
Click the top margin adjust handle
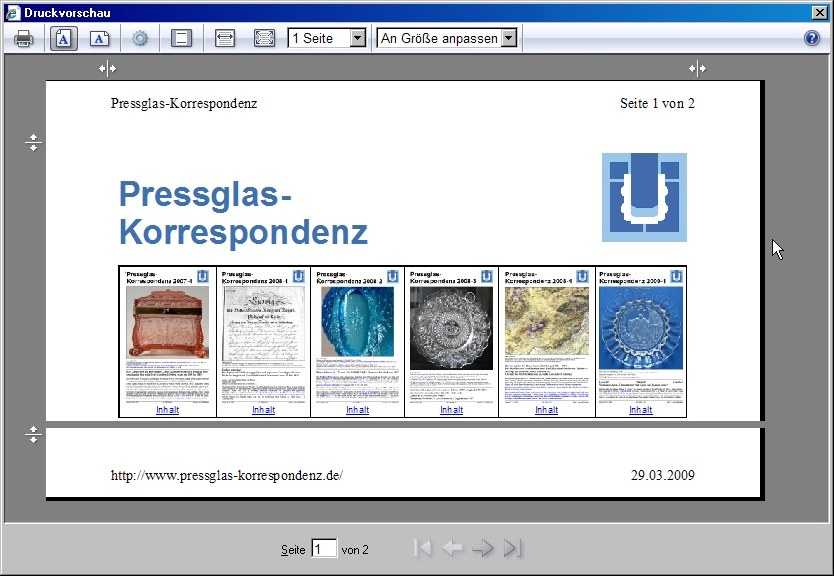pyautogui.click(x=33, y=143)
